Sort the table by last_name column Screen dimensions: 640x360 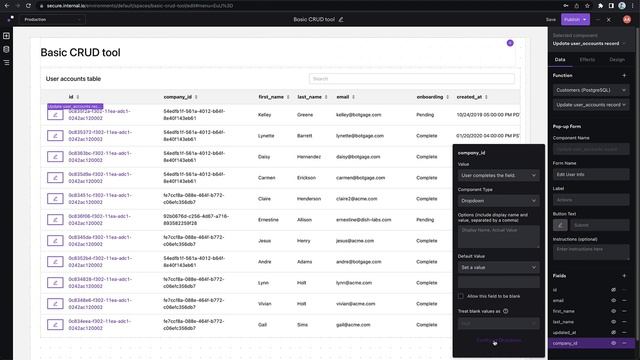(326, 97)
